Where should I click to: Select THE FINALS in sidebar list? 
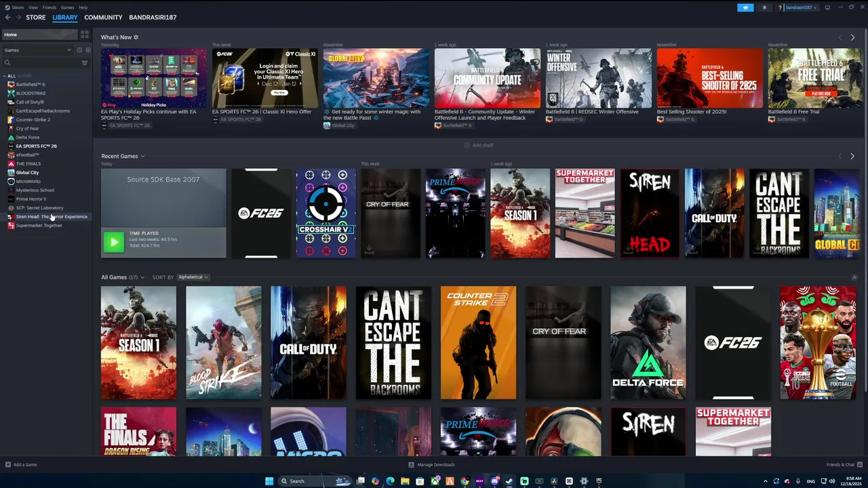click(x=28, y=163)
